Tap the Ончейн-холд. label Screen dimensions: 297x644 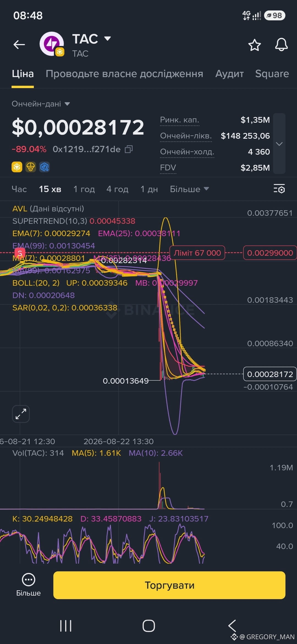(187, 152)
